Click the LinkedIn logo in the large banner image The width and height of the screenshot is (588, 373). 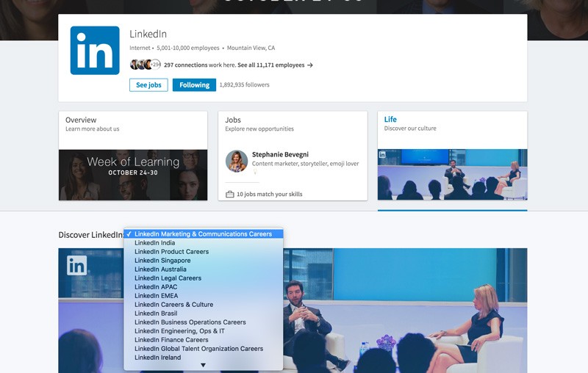click(x=77, y=266)
